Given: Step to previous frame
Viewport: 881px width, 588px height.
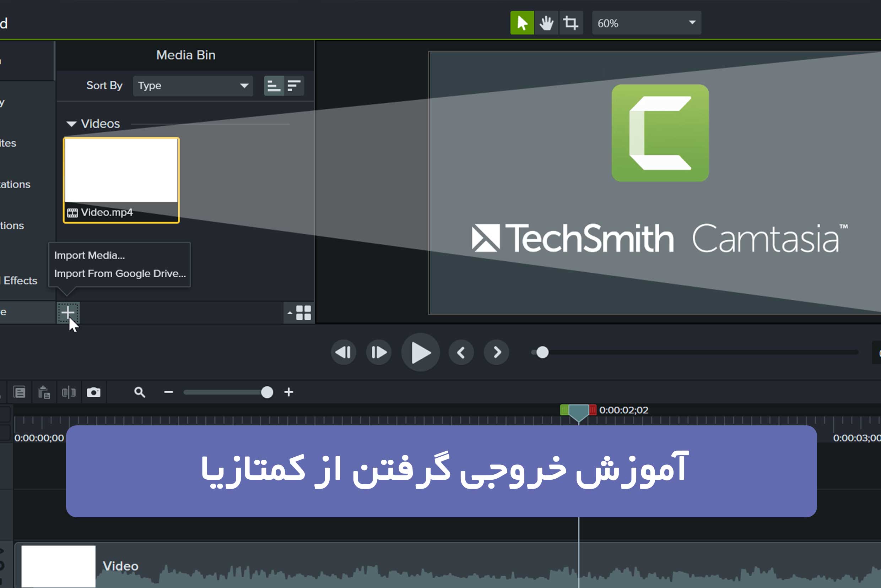Looking at the screenshot, I should (x=343, y=352).
